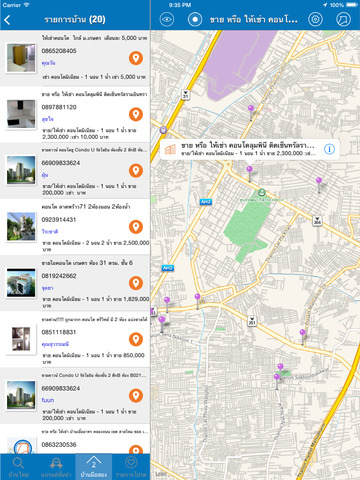The width and height of the screenshot is (360, 480).
Task: Open the thumbnail for listing 0819242662
Action: 21,283
